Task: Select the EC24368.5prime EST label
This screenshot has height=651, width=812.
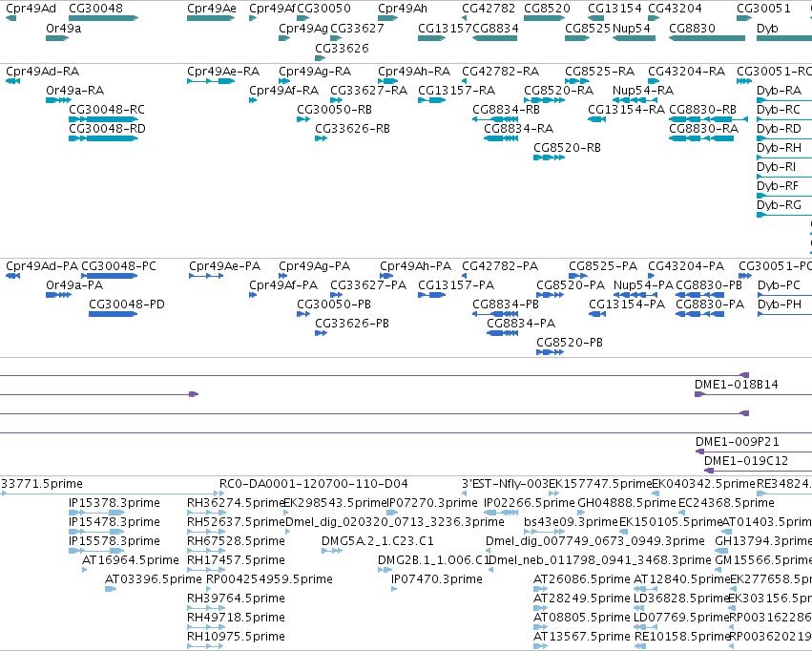Action: [x=726, y=503]
